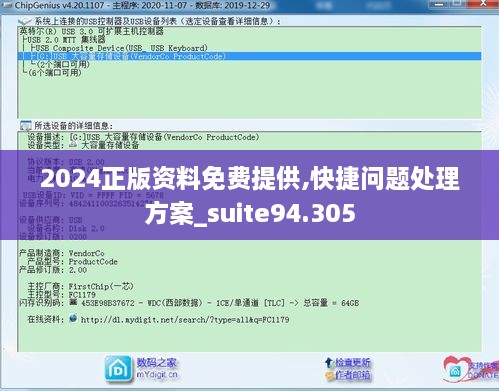The height and width of the screenshot is (391, 499).
Task: Select the highlighted G: USB mass storage device
Action: (x=249, y=56)
